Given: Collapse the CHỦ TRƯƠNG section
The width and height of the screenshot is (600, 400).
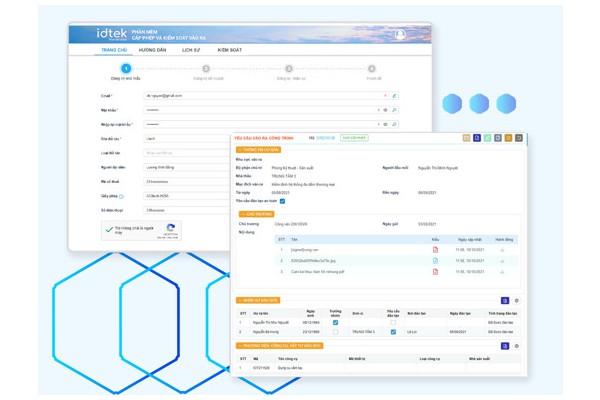Looking at the screenshot, I should [x=257, y=214].
